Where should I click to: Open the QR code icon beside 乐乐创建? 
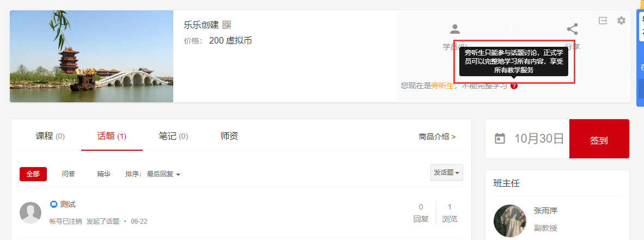click(227, 24)
